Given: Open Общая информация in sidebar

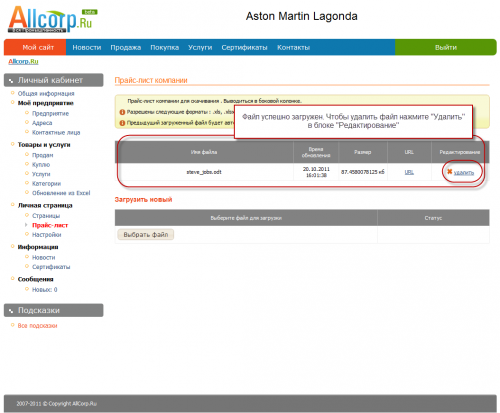Looking at the screenshot, I should coord(46,93).
